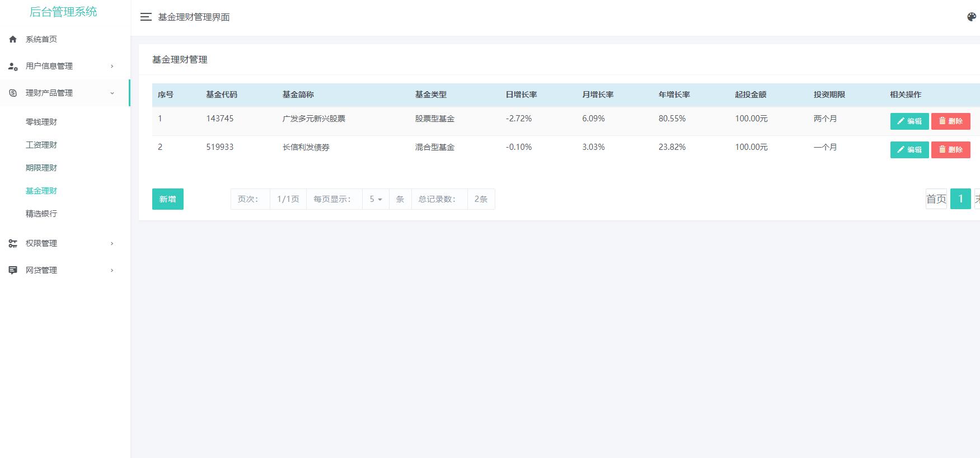Click the 1/1页 page indicator
The height and width of the screenshot is (458, 980).
288,199
